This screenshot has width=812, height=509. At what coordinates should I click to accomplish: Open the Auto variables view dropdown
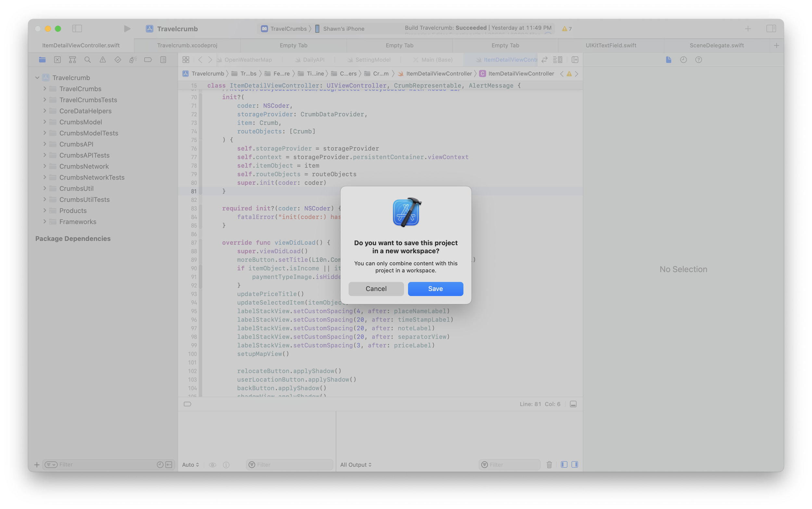click(190, 465)
